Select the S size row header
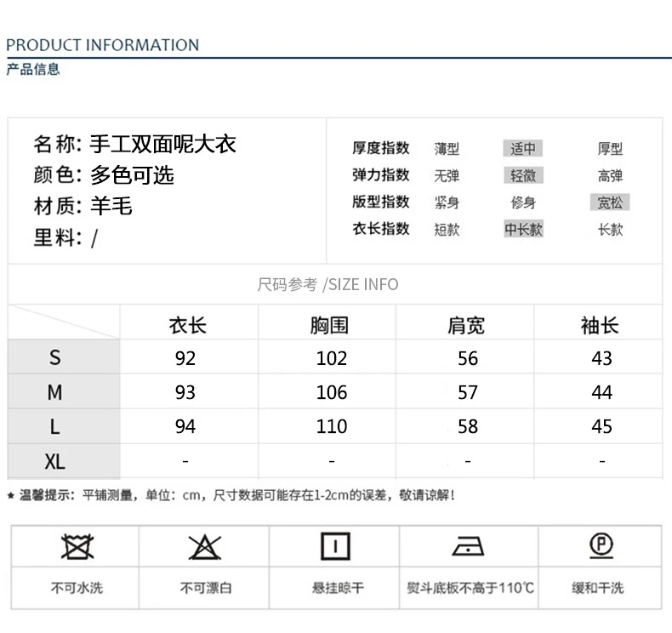 pos(64,357)
